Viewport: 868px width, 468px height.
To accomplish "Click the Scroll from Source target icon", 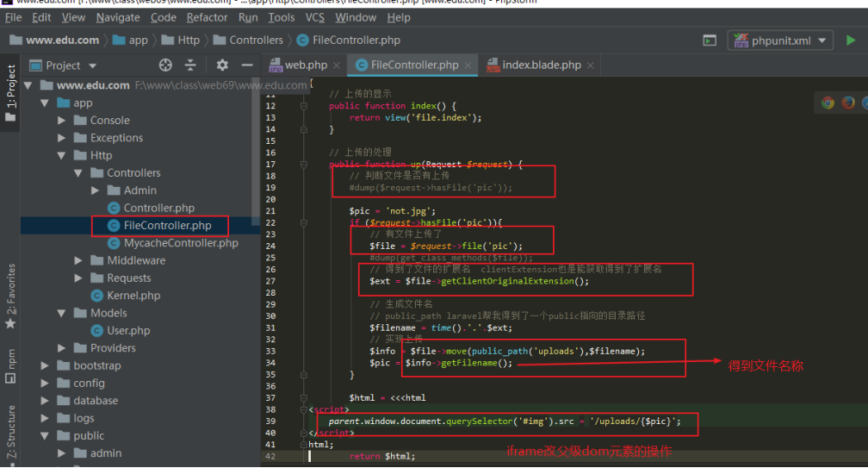I will [x=165, y=66].
